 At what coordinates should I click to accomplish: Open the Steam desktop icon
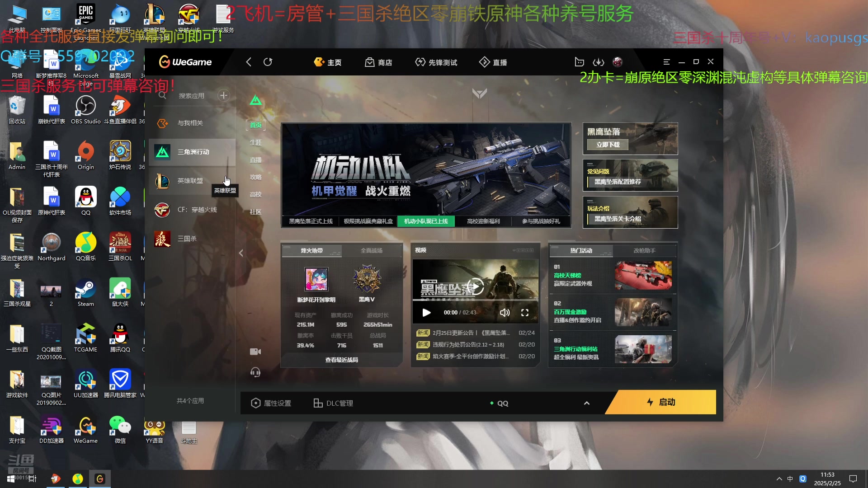tap(85, 293)
